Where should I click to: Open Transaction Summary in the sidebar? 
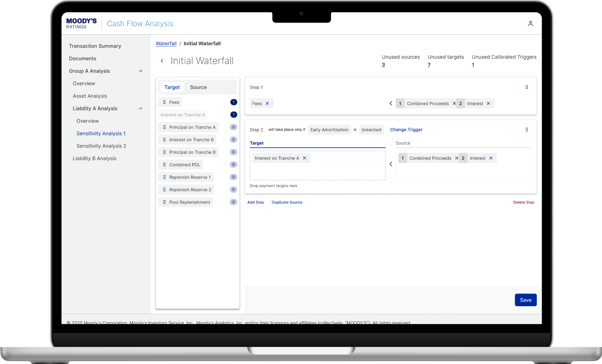[95, 46]
